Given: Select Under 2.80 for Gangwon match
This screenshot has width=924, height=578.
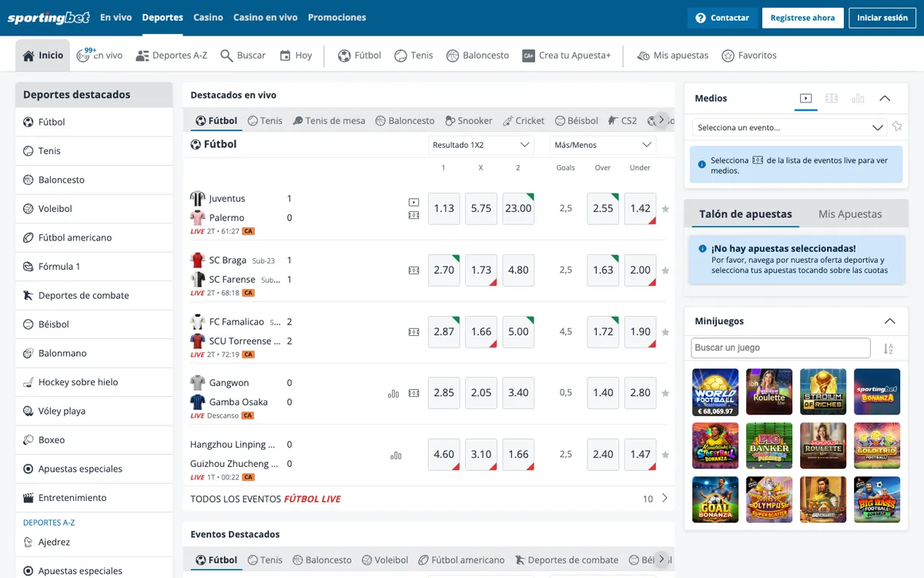Looking at the screenshot, I should point(640,393).
